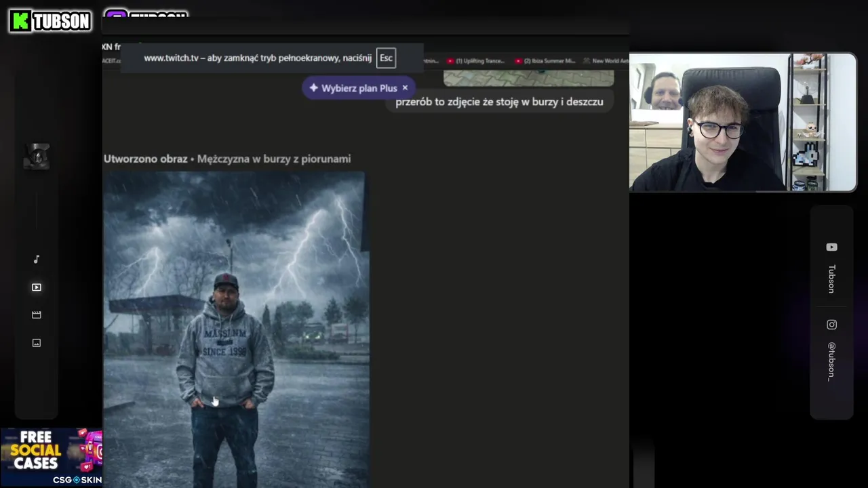Click the '@tubson_' Instagram handle
Viewport: 868px width, 488px height.
point(831,361)
